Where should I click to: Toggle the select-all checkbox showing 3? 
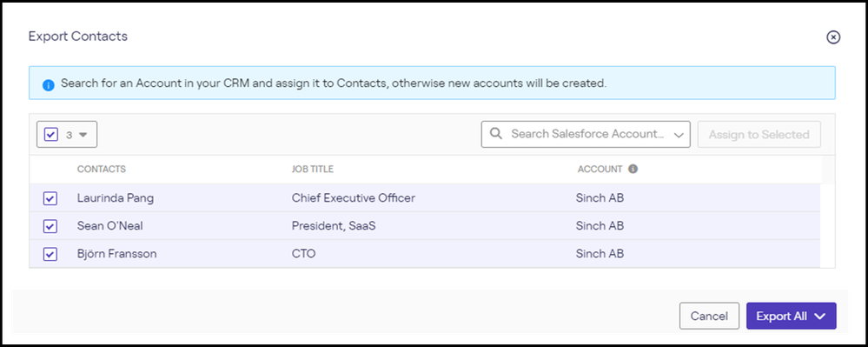pyautogui.click(x=51, y=135)
